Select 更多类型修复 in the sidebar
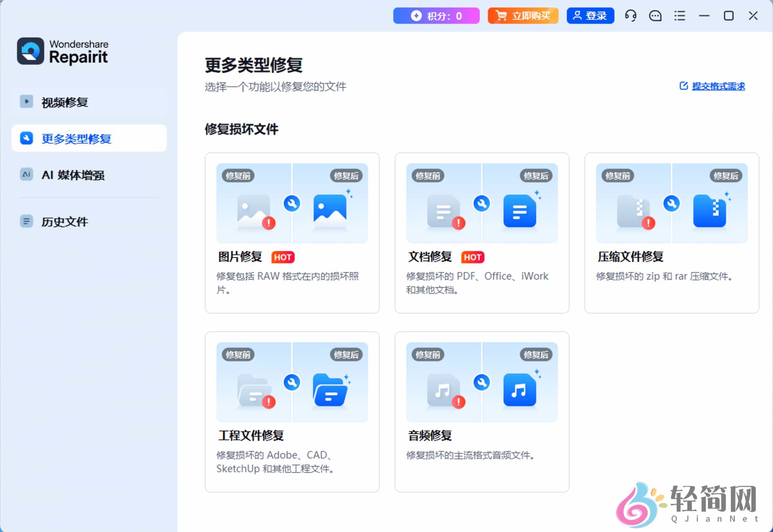The image size is (773, 532). [x=76, y=138]
